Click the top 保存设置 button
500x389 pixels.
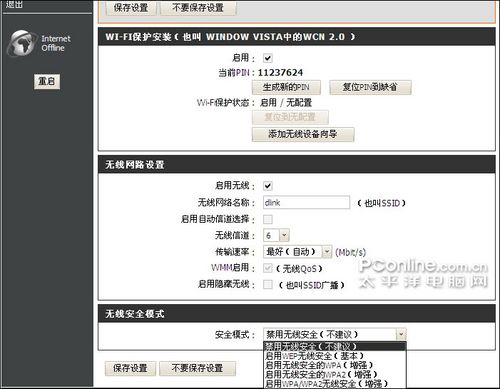131,7
